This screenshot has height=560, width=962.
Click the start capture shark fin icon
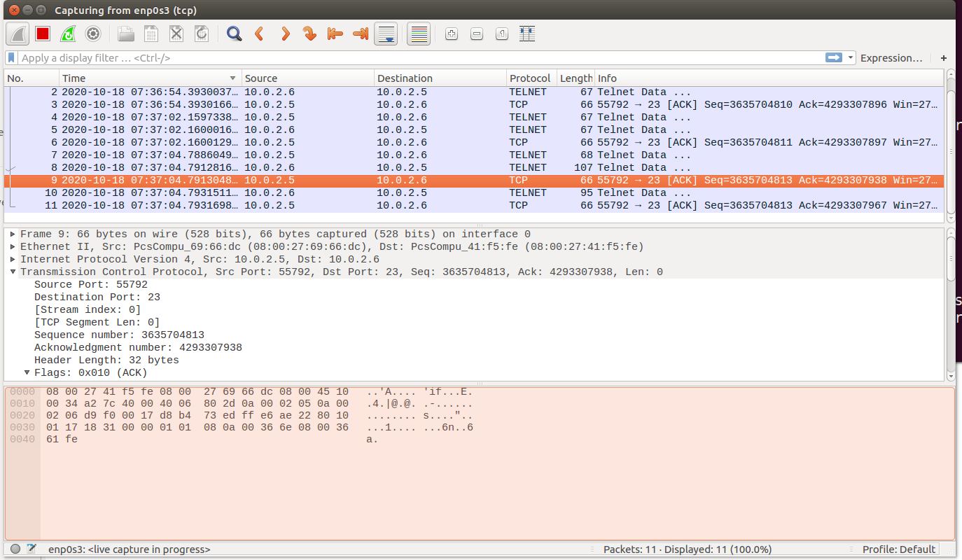pos(17,34)
